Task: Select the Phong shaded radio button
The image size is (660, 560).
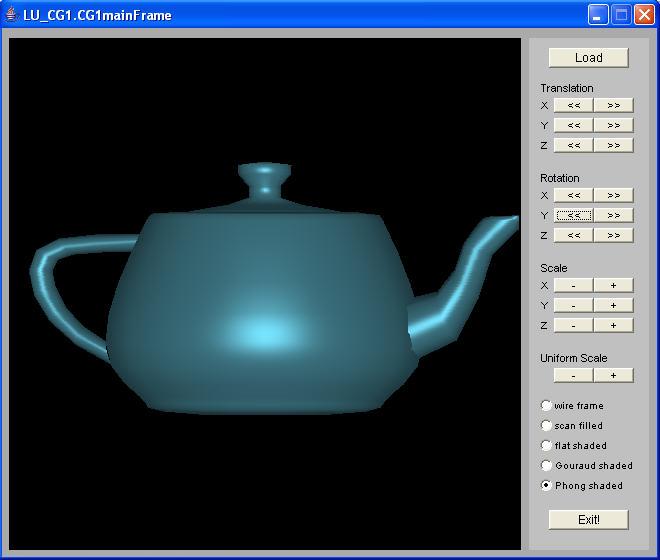Action: click(x=546, y=485)
